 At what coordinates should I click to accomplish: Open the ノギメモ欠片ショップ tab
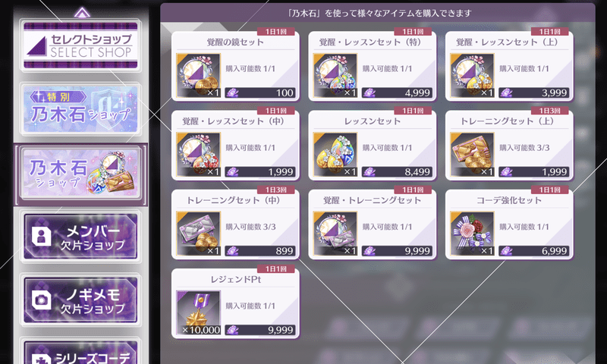80,300
